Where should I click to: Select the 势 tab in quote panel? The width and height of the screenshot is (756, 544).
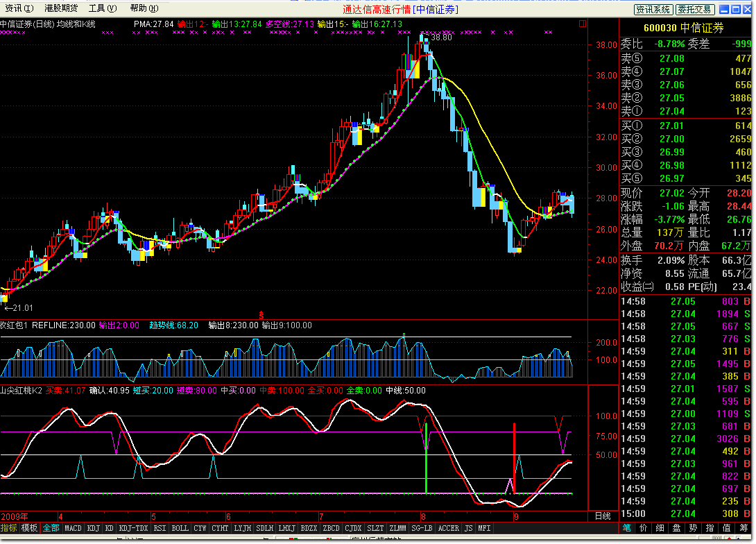[693, 528]
